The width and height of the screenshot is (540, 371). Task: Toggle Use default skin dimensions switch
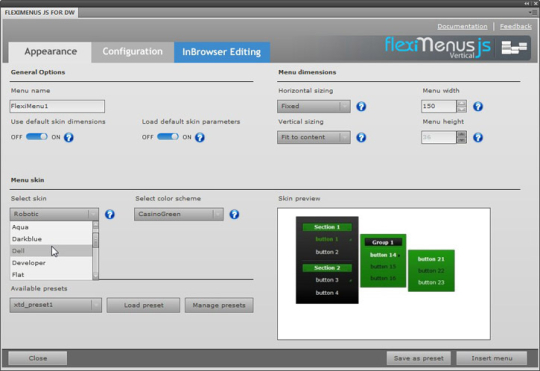(37, 137)
